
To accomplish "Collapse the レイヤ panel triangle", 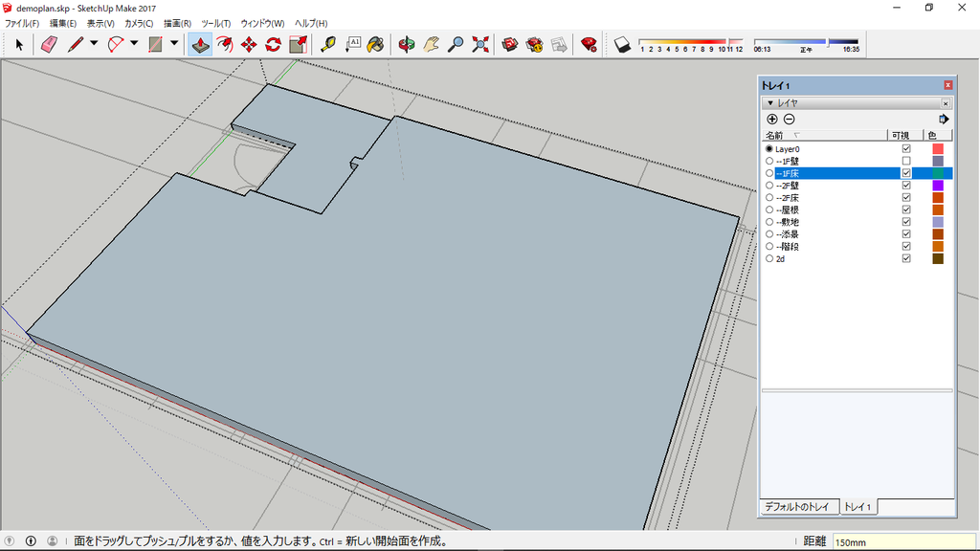I will pyautogui.click(x=770, y=103).
